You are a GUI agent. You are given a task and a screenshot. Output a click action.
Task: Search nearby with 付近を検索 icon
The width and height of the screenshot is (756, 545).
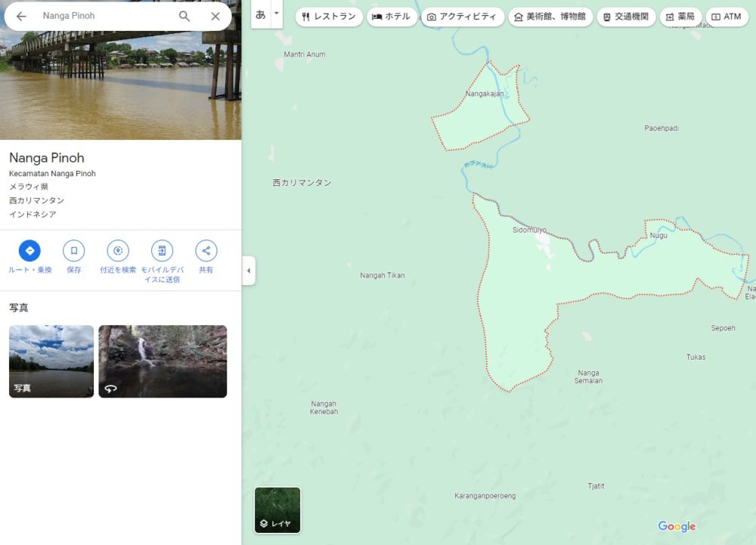pos(118,251)
